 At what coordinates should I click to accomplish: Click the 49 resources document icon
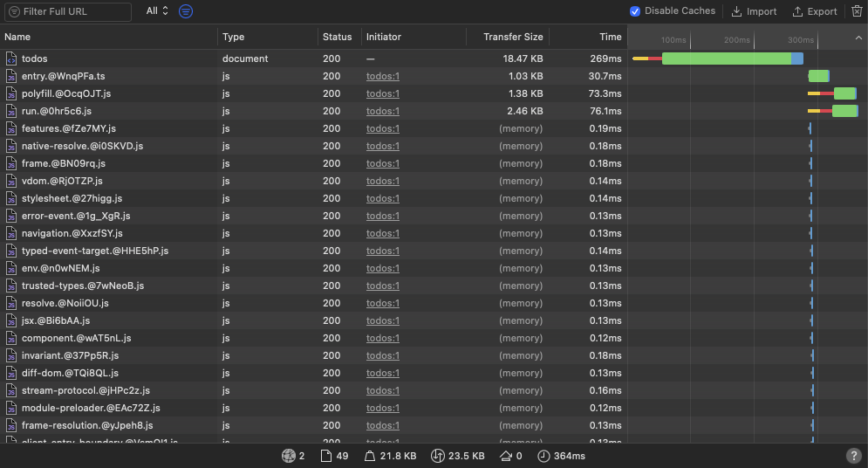[326, 456]
